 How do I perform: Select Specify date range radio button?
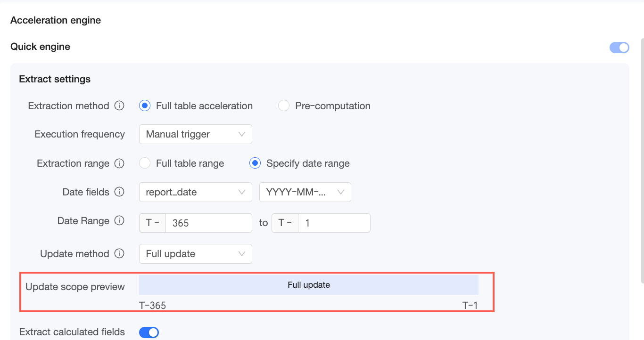coord(255,163)
